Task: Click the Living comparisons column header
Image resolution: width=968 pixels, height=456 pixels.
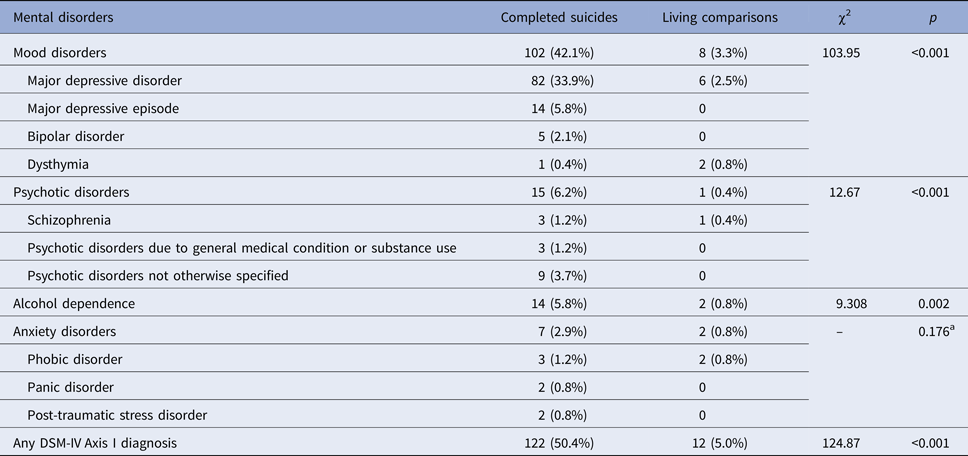Action: coord(720,17)
